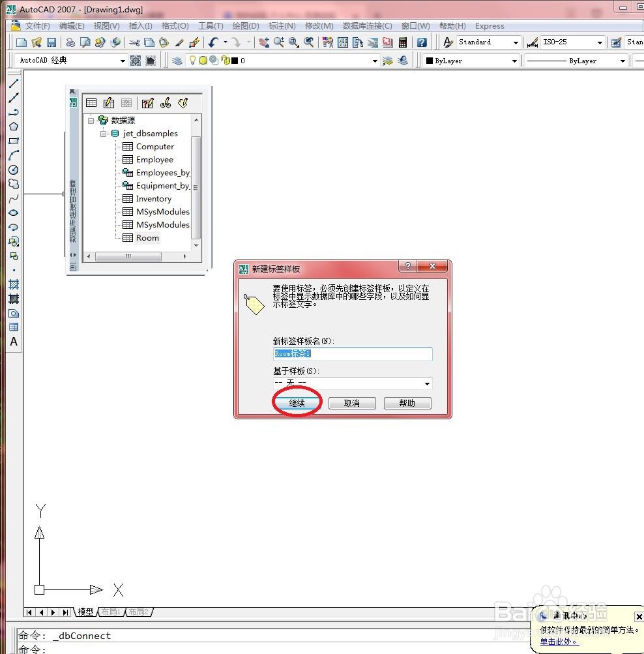Open the AutoCAD 经典 workspace dropdown
Screen dimensions: 644x654
pyautogui.click(x=122, y=61)
